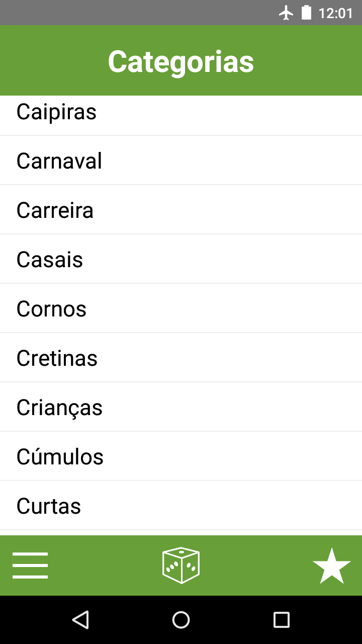Open the hamburger menu icon
Viewport: 362px width, 644px height.
(30, 566)
